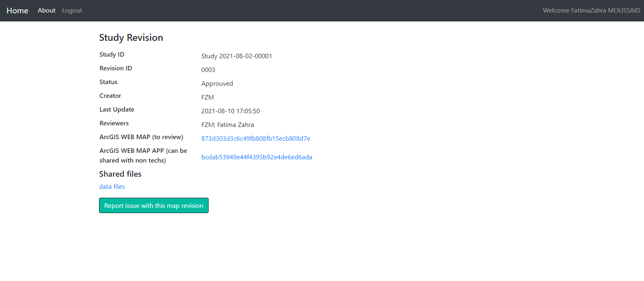Click ArcGIS WEB MAP APP label
Viewport: 644px width, 281px height.
point(144,155)
